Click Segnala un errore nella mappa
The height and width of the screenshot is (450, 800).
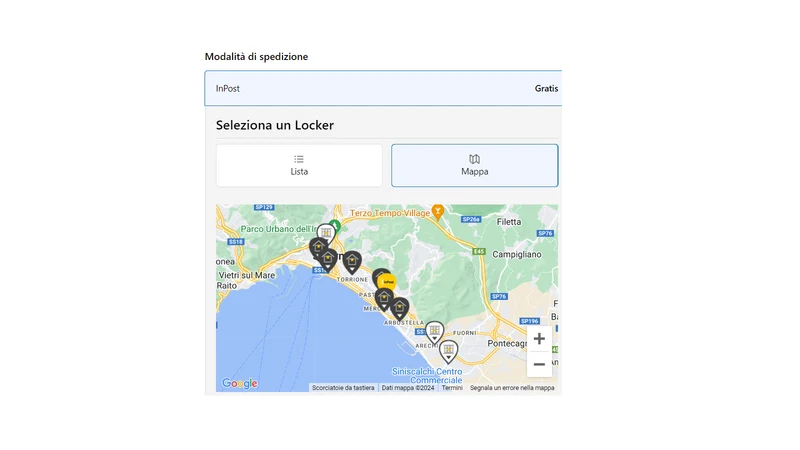coord(512,388)
